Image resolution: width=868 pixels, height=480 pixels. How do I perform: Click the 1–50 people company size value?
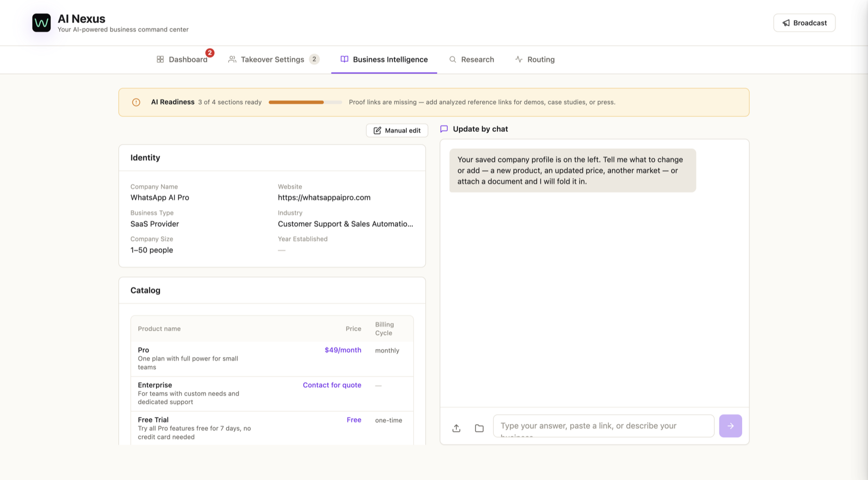point(152,250)
